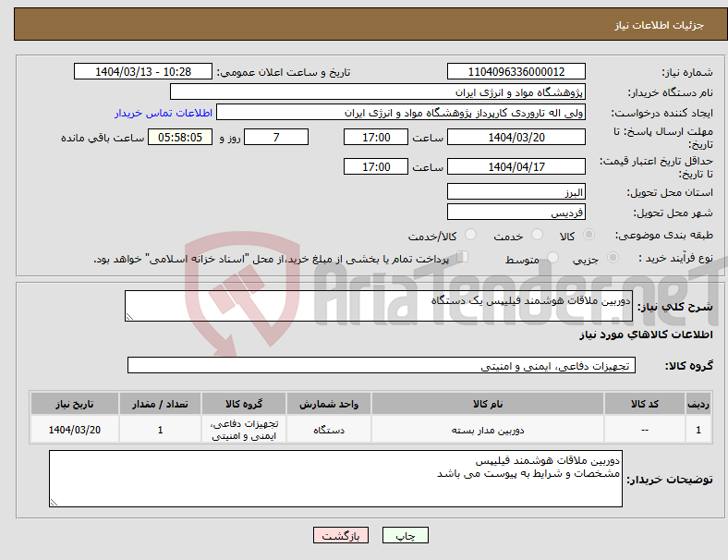Click the announcement date field 1404/03/13 - 10:28
This screenshot has height=560, width=728.
pos(143,71)
